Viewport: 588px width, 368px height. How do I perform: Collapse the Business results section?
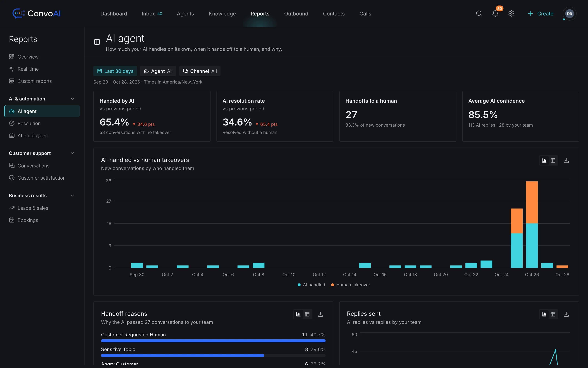(x=42, y=195)
